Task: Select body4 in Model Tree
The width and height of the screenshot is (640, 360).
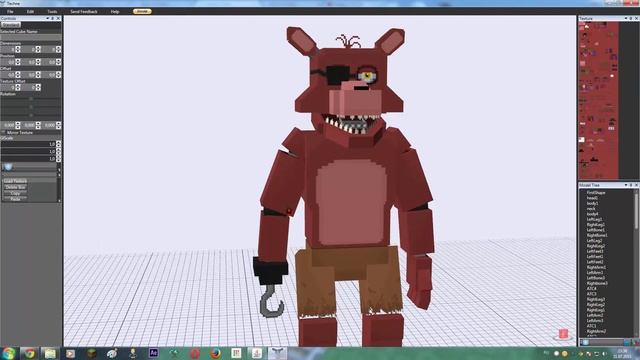Action: pos(592,214)
